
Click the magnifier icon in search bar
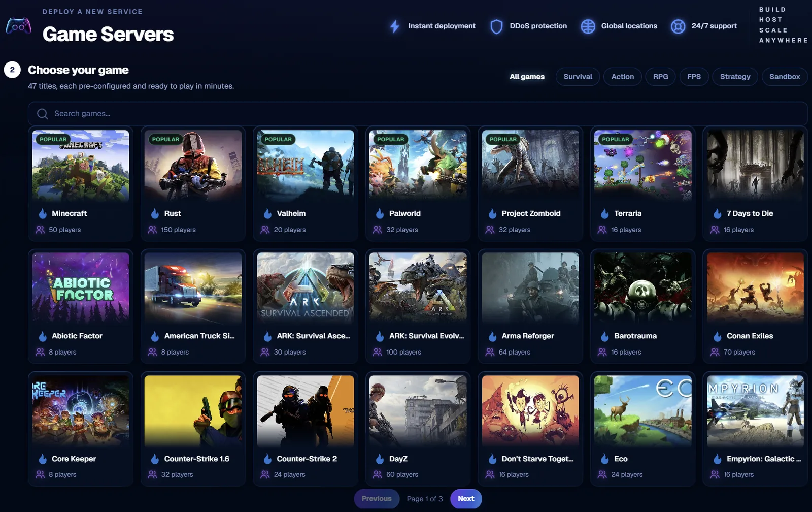[43, 114]
